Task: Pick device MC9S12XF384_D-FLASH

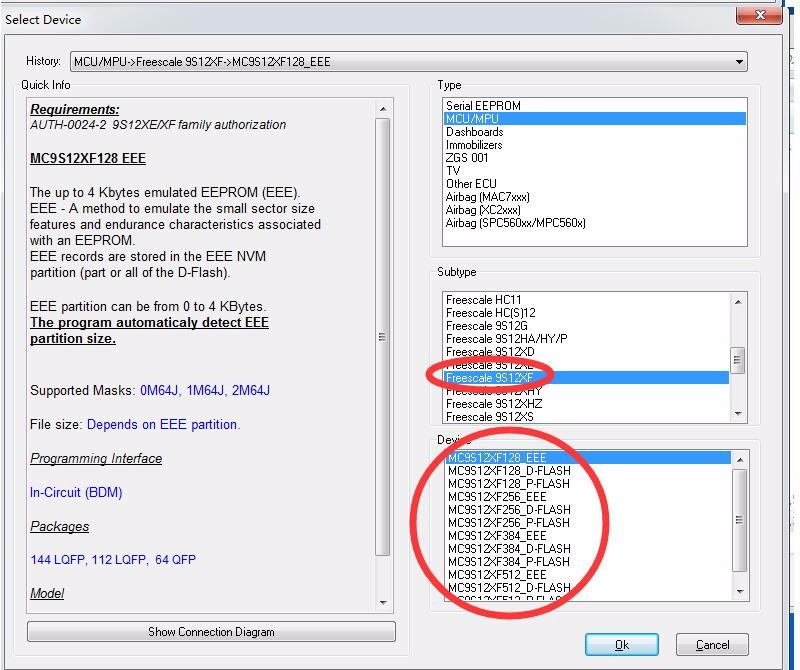Action: coord(588,549)
